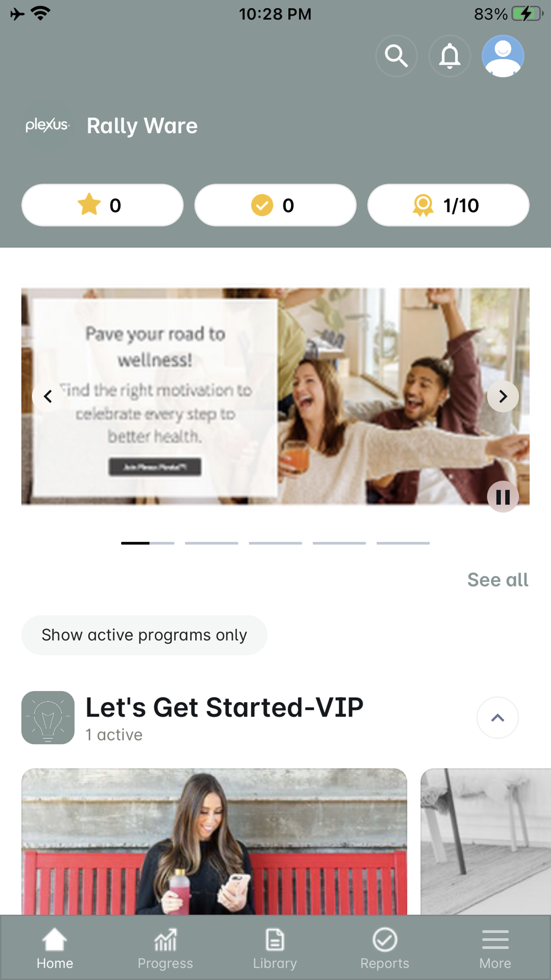Image resolution: width=551 pixels, height=980 pixels.
Task: Open the star points counter
Action: (102, 205)
